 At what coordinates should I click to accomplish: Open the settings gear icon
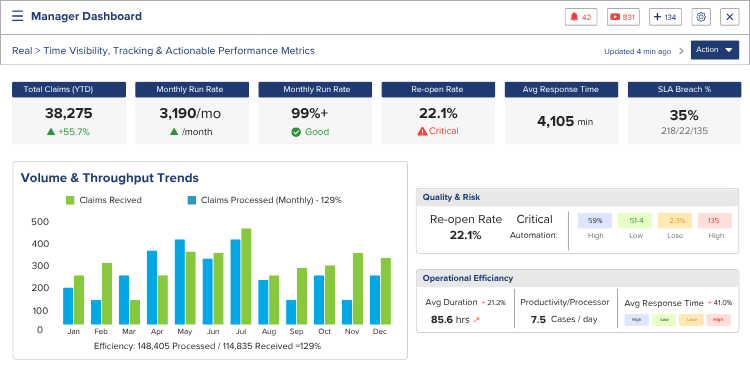[701, 17]
